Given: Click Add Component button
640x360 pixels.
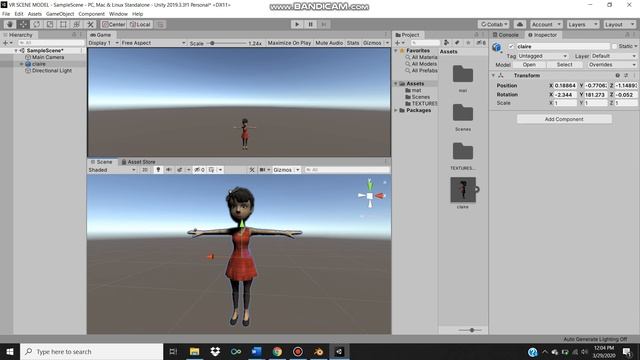Looking at the screenshot, I should click(564, 119).
